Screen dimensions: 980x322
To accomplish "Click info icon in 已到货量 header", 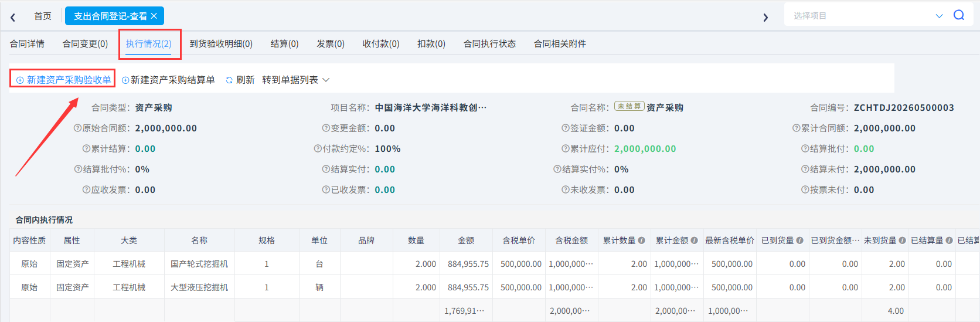I will 800,240.
